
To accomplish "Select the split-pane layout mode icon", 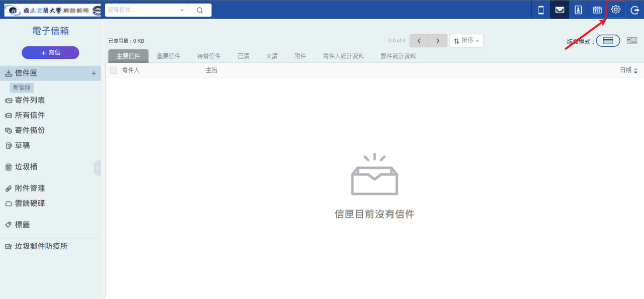I will (632, 41).
